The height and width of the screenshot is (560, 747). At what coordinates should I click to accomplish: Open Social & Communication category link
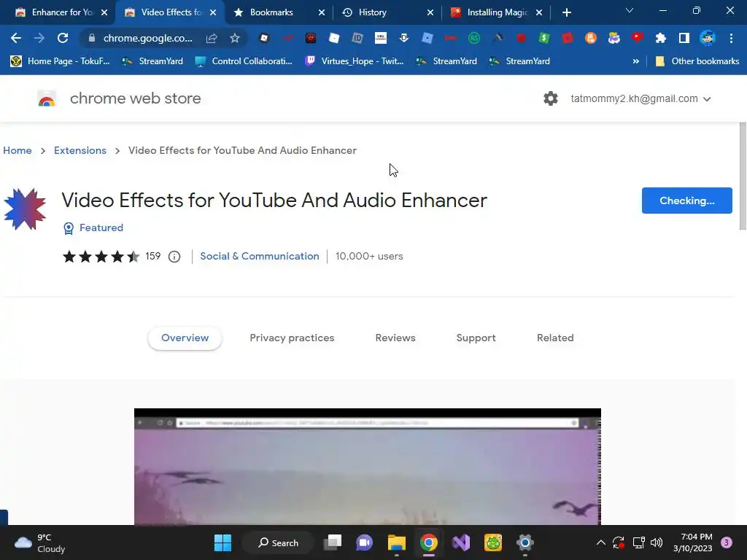(260, 256)
